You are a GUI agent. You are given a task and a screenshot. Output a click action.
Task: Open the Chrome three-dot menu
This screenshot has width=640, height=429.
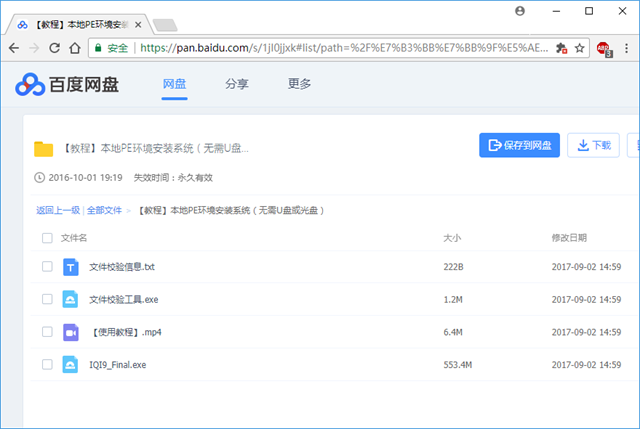click(x=627, y=48)
